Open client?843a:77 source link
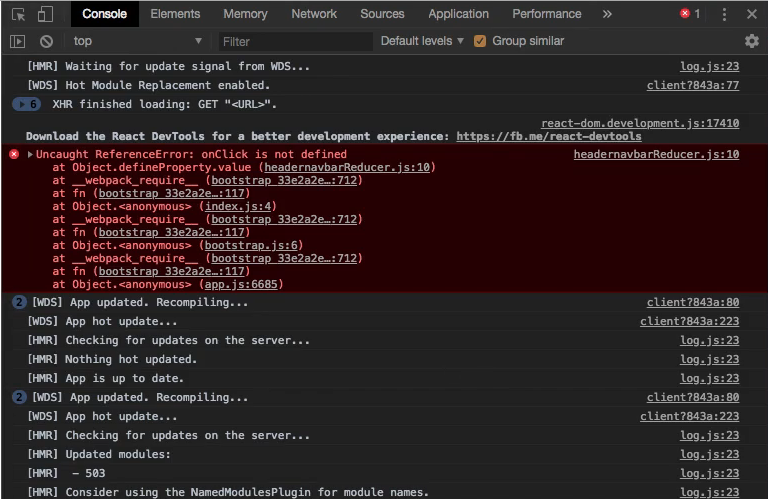 693,85
